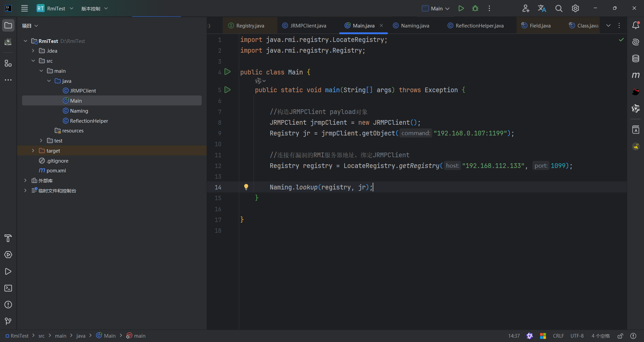Open the Git tool window

pos(8,321)
